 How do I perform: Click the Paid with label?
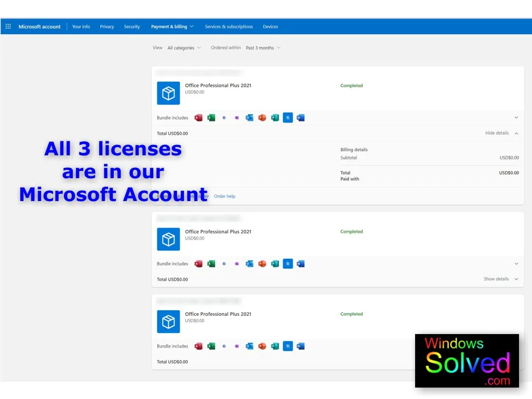(350, 179)
